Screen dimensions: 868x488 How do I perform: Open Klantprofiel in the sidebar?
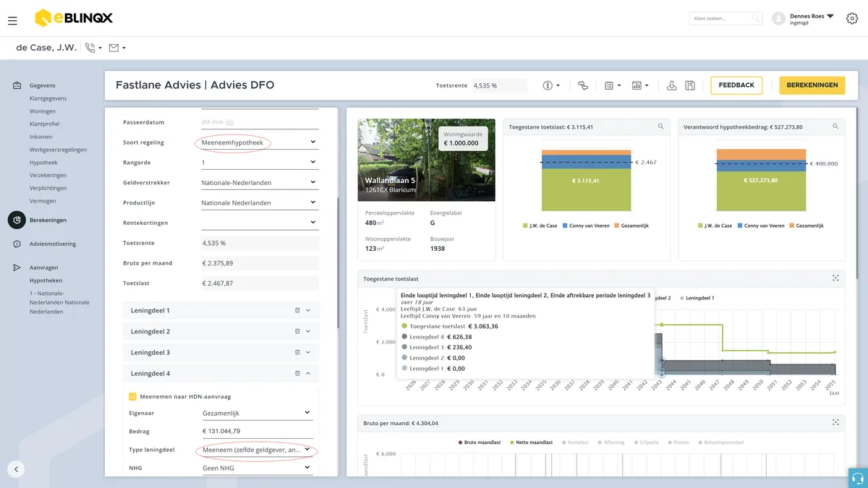pos(44,124)
